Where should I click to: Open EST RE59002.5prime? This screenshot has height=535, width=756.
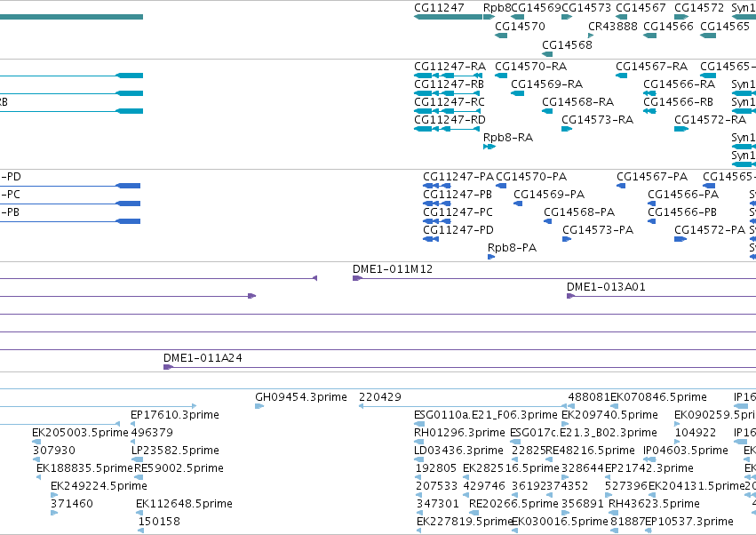tap(179, 468)
